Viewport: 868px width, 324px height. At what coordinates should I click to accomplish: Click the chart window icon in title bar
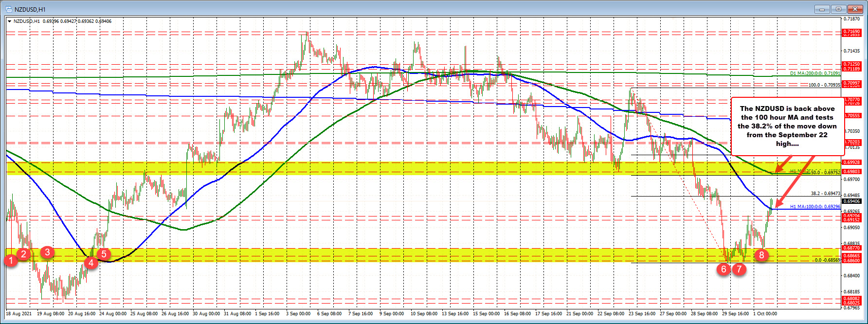pos(8,9)
